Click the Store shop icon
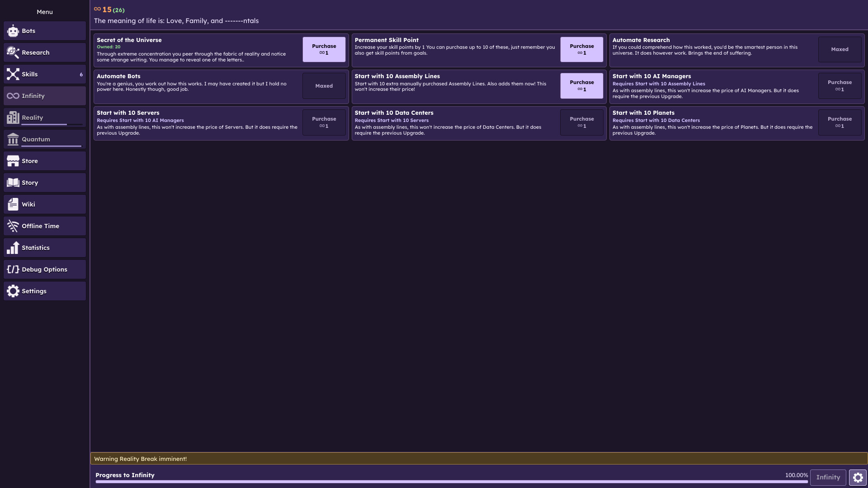Viewport: 868px width, 488px height. coord(13,161)
